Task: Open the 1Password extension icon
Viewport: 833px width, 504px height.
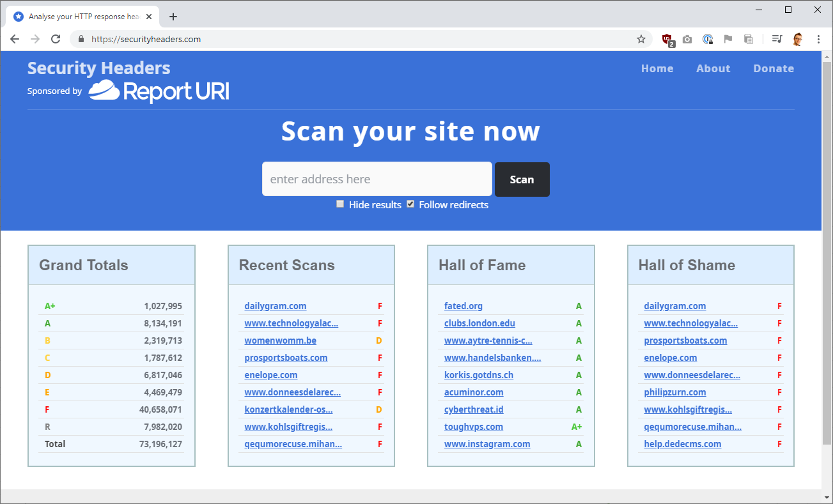Action: click(x=708, y=40)
